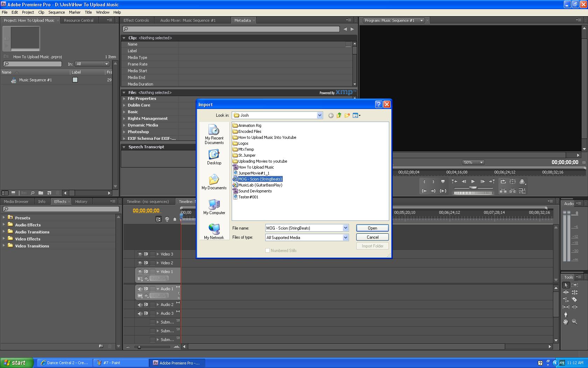This screenshot has width=588, height=368.
Task: Select the Slip tool
Action: click(x=566, y=307)
